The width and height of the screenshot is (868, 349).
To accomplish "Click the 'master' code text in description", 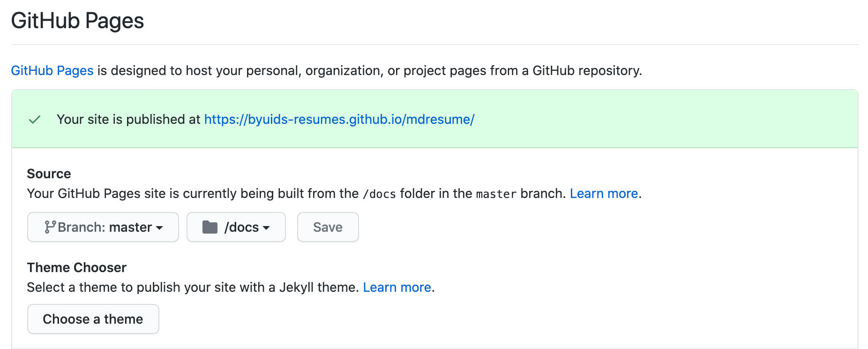I will point(496,194).
